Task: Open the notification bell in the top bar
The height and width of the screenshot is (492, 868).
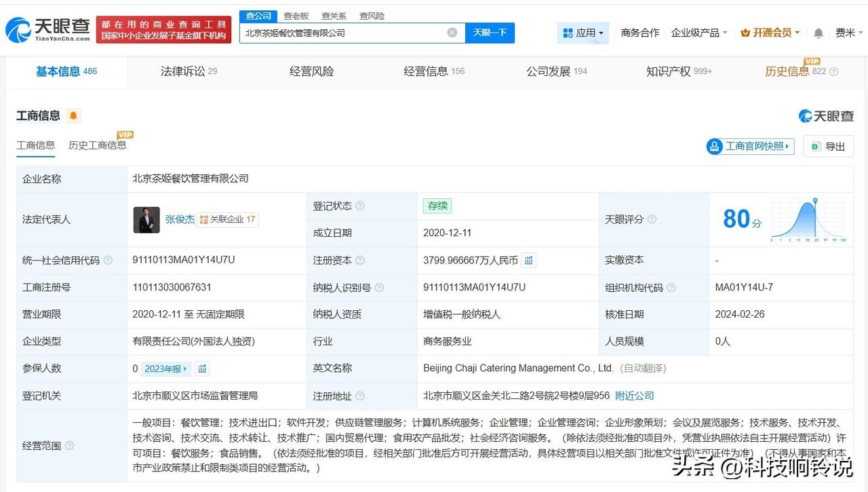Action: [818, 33]
